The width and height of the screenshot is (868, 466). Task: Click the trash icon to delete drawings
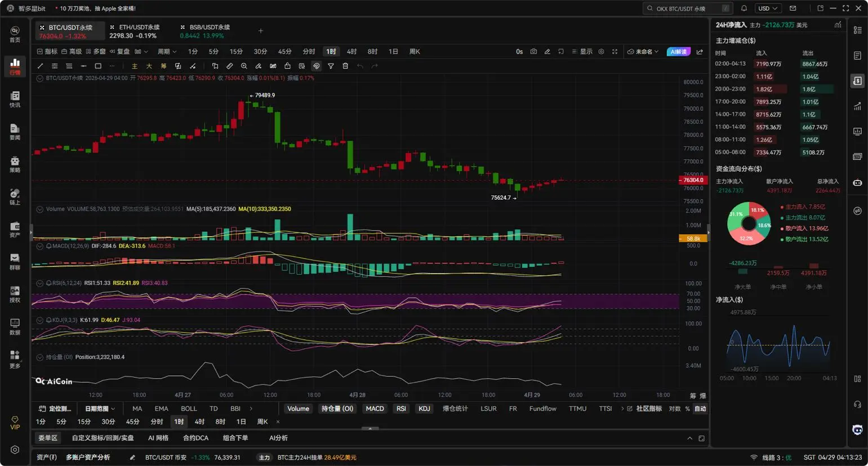345,66
